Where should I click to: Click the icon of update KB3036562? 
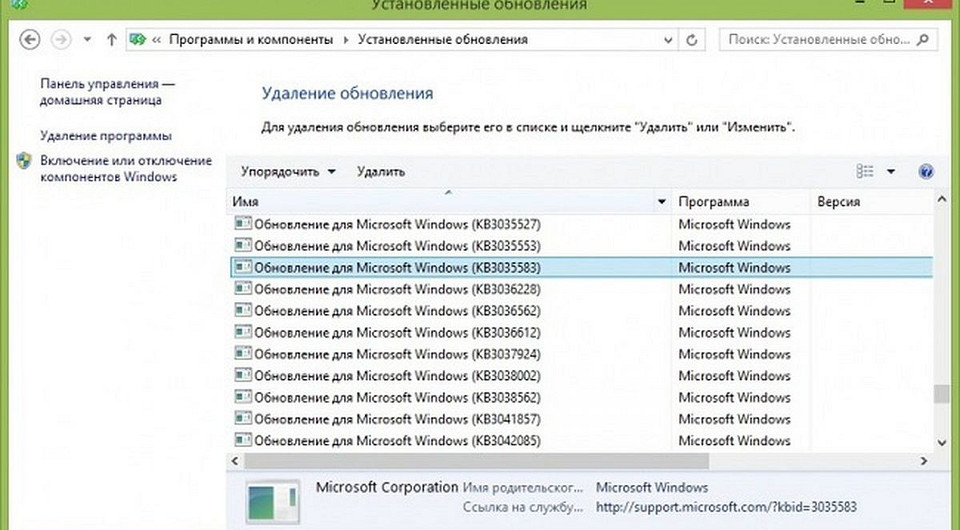243,310
